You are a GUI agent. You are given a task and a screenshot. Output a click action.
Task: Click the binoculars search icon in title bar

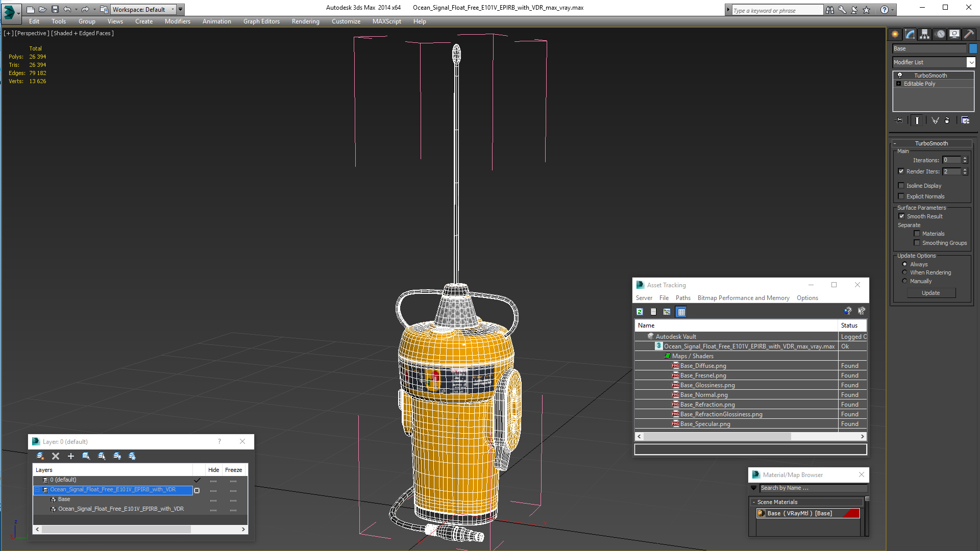click(x=830, y=10)
